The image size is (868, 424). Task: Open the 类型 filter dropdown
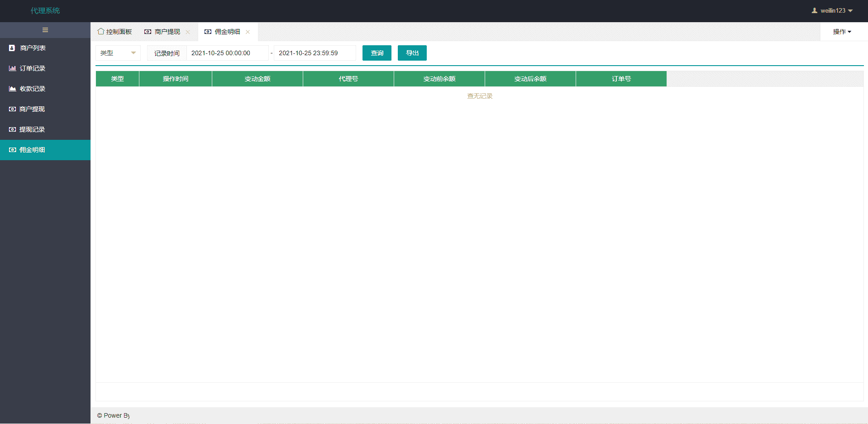(x=118, y=53)
